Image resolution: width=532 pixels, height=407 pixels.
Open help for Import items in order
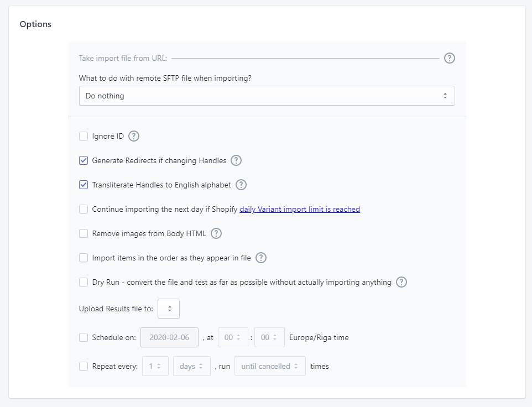coord(261,258)
